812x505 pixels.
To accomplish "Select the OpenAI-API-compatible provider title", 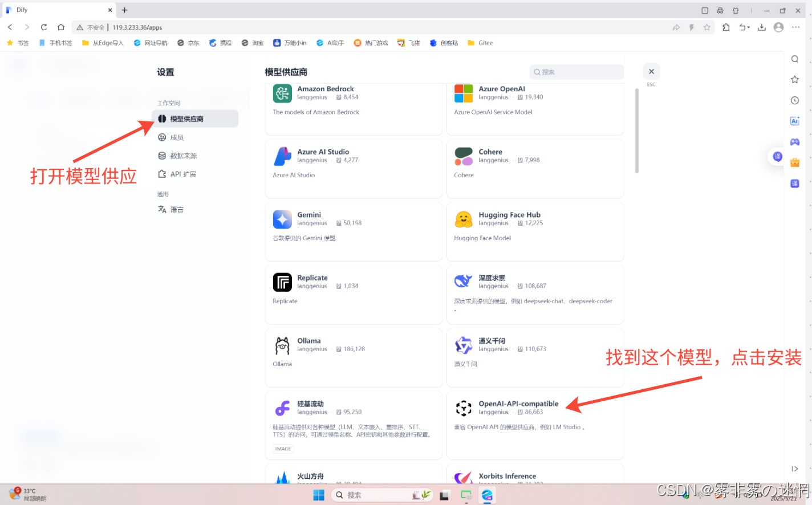I will tap(518, 404).
